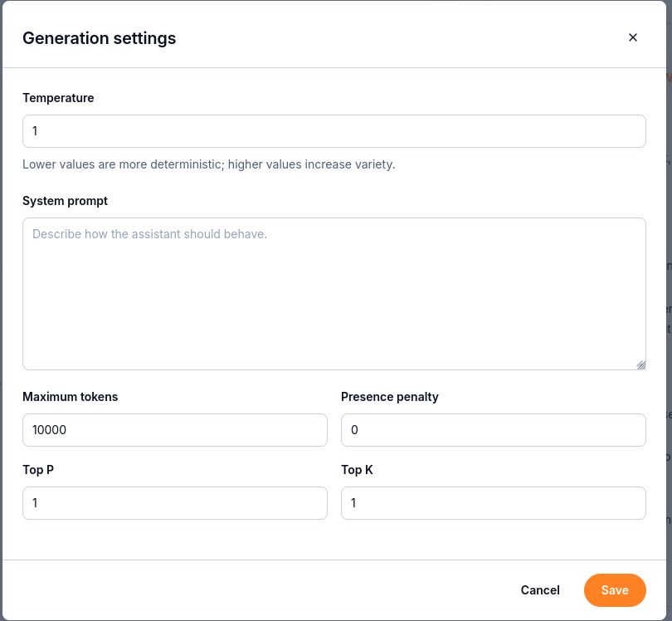
Task: Click the Top P input field
Action: pyautogui.click(x=175, y=502)
